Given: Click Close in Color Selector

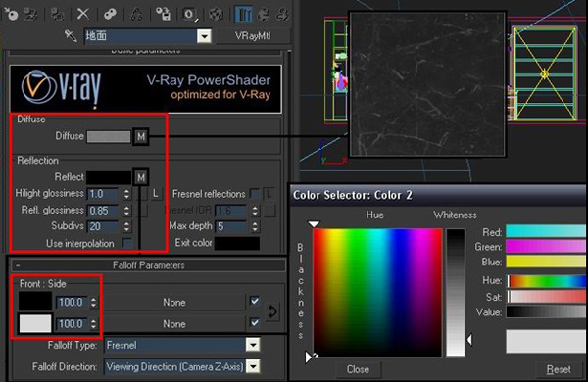Looking at the screenshot, I should point(358,369).
